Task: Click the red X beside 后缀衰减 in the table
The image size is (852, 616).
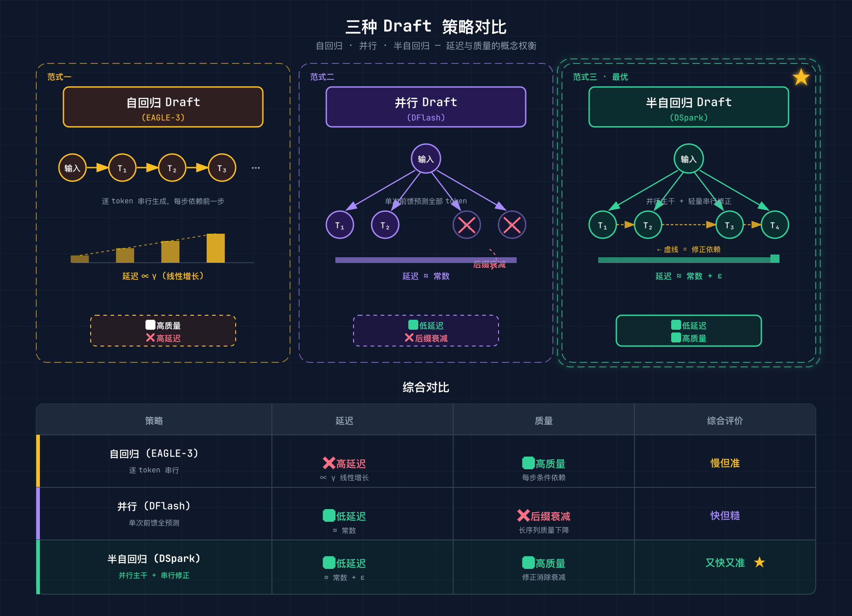Action: pyautogui.click(x=523, y=515)
